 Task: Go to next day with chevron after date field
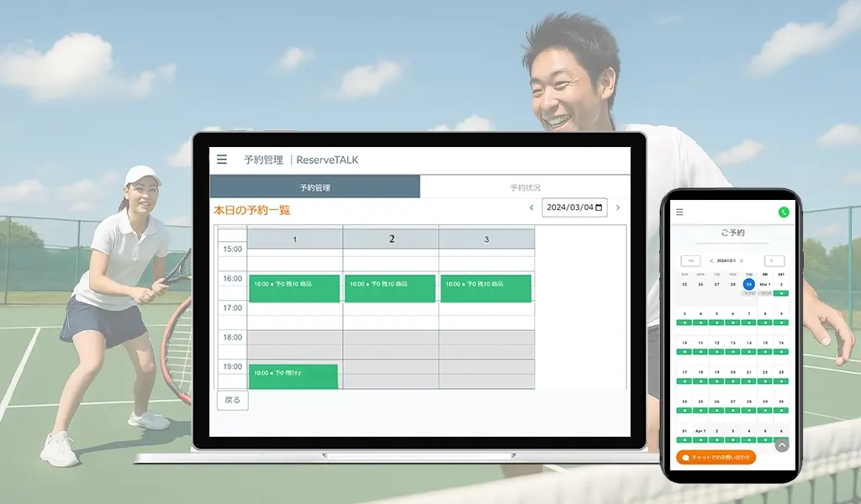[x=618, y=207]
